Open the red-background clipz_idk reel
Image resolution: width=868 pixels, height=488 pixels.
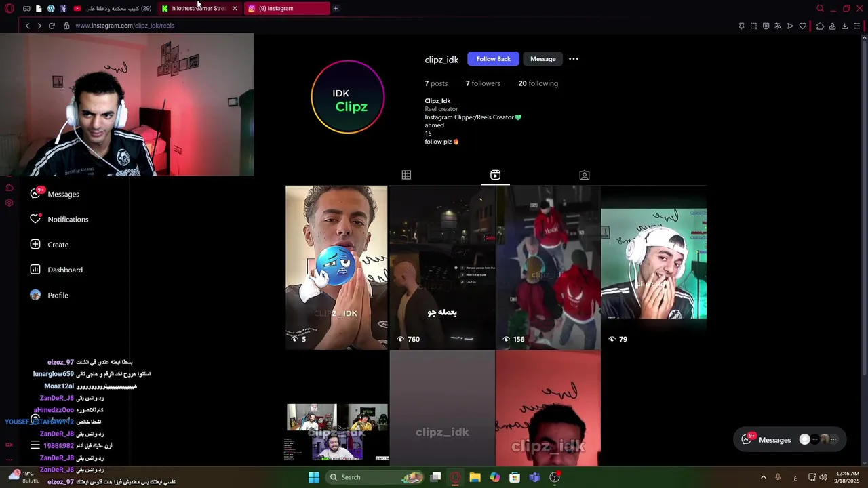(x=548, y=409)
